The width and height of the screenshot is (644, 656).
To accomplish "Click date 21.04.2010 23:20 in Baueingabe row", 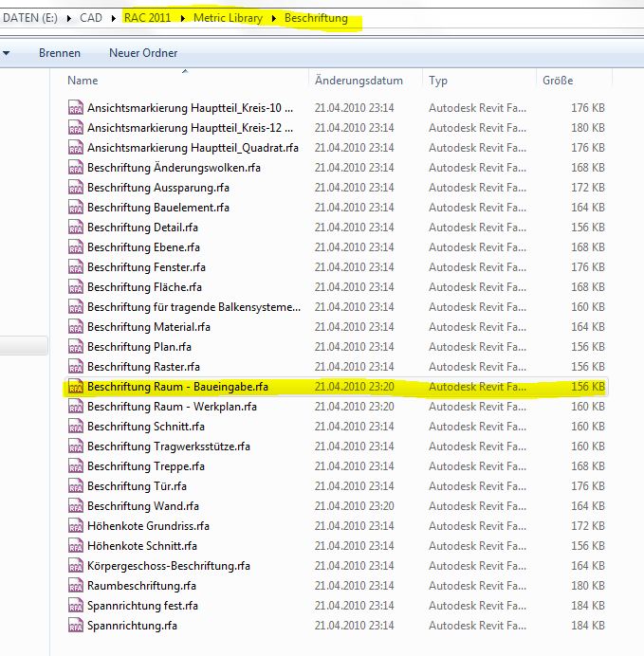I will coord(355,387).
